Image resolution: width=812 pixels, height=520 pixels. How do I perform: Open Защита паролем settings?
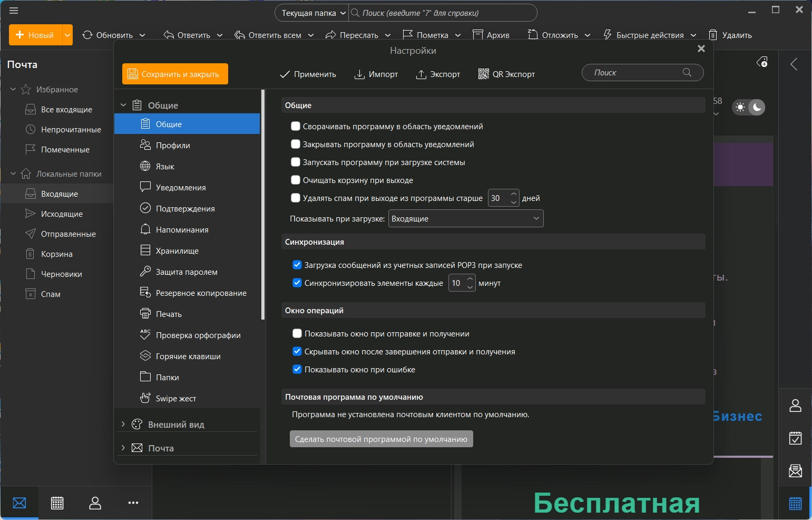pyautogui.click(x=187, y=272)
